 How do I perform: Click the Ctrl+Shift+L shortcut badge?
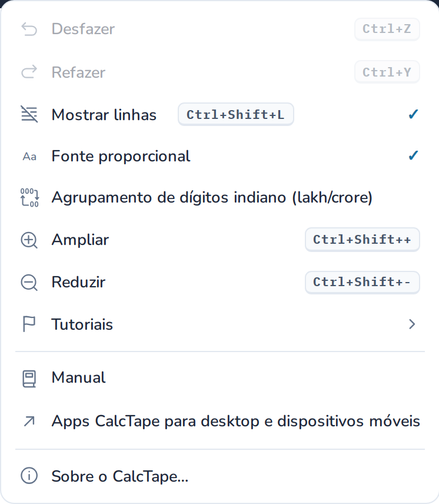[x=236, y=114]
